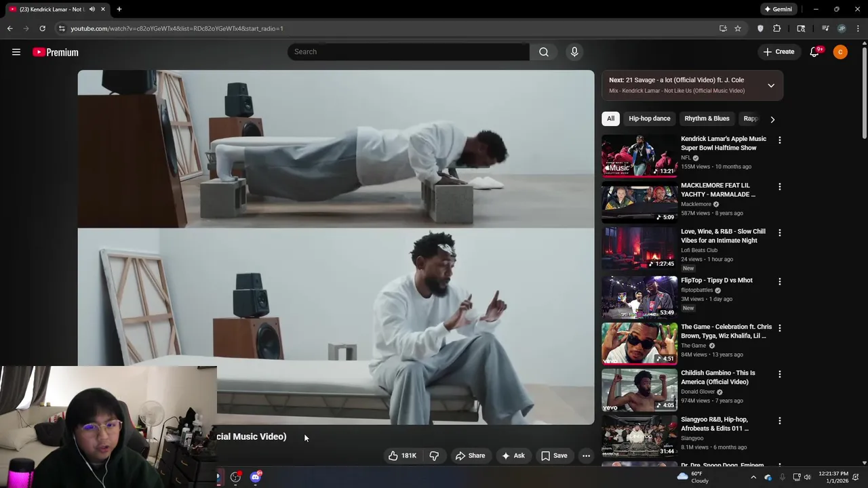Open options for This Is America video

780,374
